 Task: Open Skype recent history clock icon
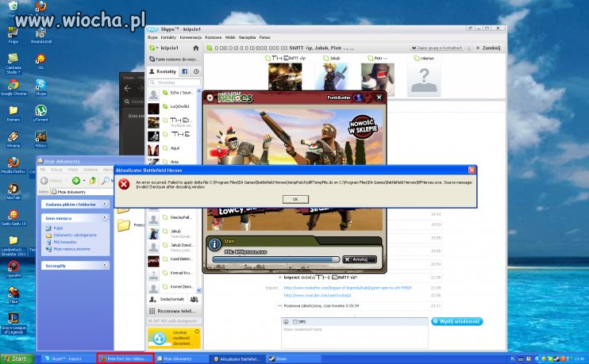coord(196,71)
